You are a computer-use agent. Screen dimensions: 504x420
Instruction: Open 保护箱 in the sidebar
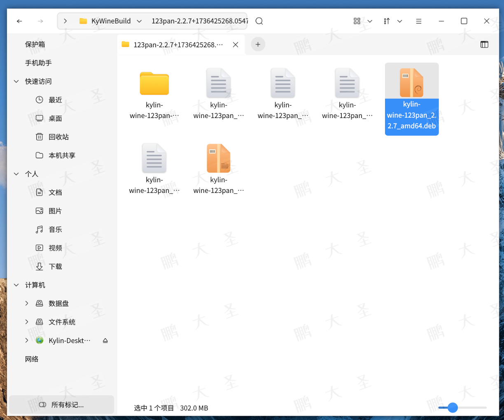pos(35,44)
